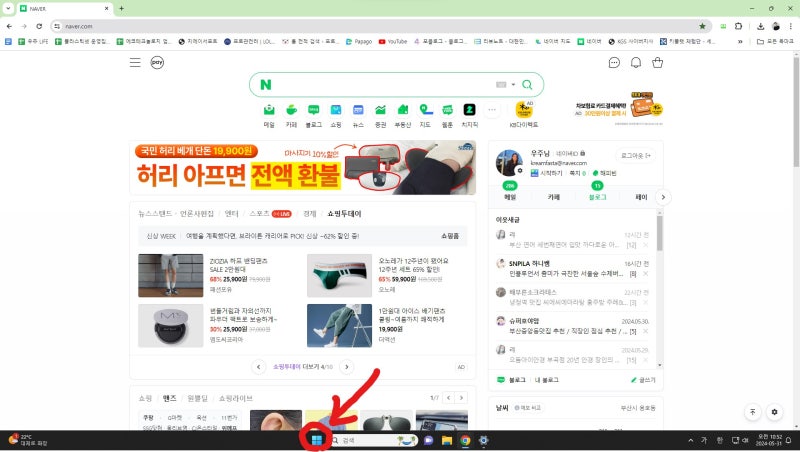Click the back-pillow refund ad banner
This screenshot has width=800, height=452.
click(x=303, y=168)
